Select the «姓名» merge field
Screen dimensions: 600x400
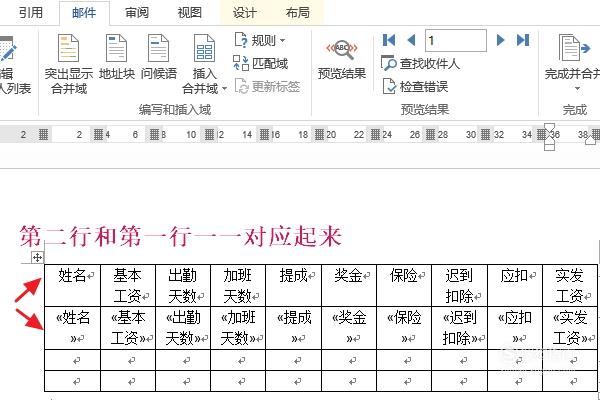[73, 327]
